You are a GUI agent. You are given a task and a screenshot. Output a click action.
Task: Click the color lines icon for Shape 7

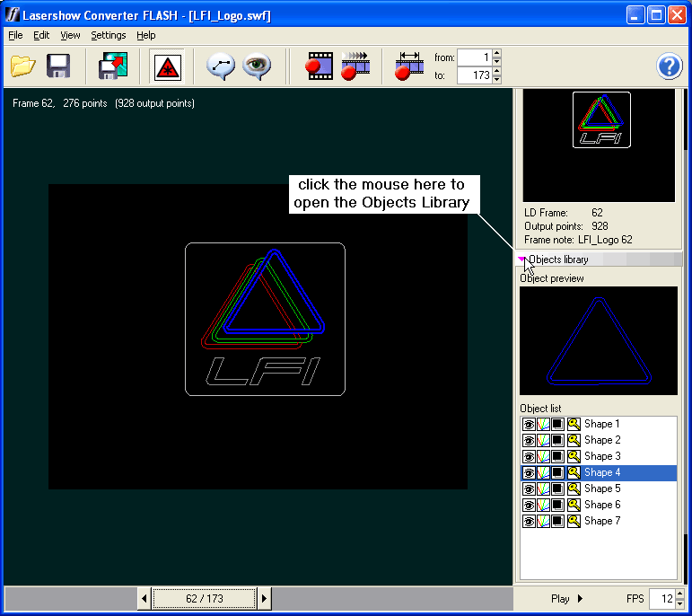[x=543, y=521]
